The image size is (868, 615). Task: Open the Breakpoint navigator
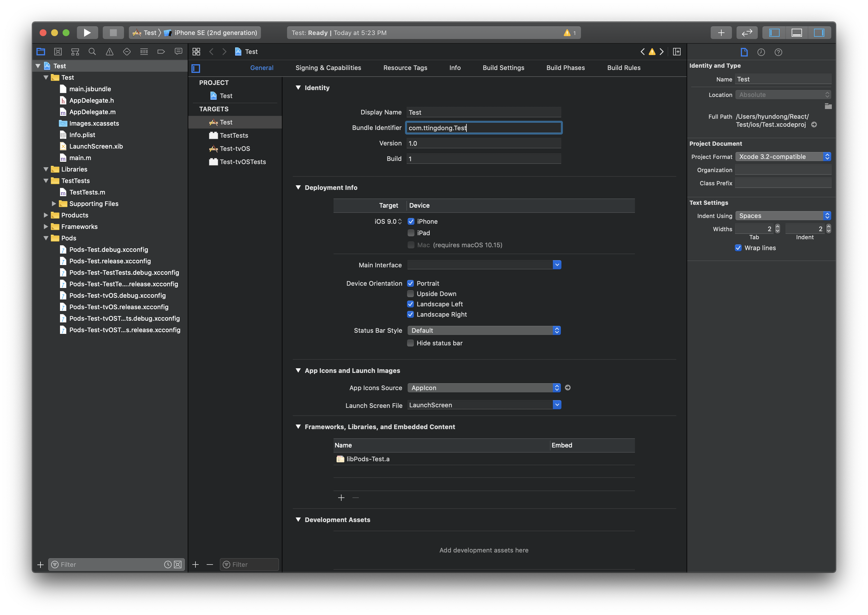(161, 52)
